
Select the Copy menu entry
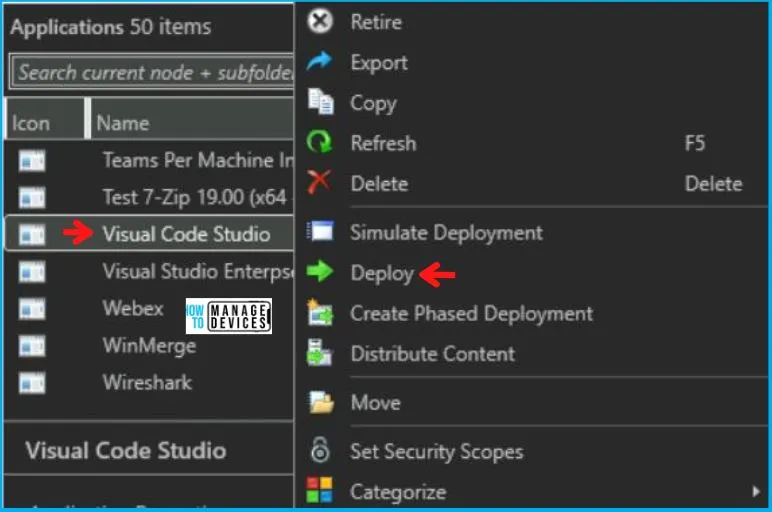(532, 102)
